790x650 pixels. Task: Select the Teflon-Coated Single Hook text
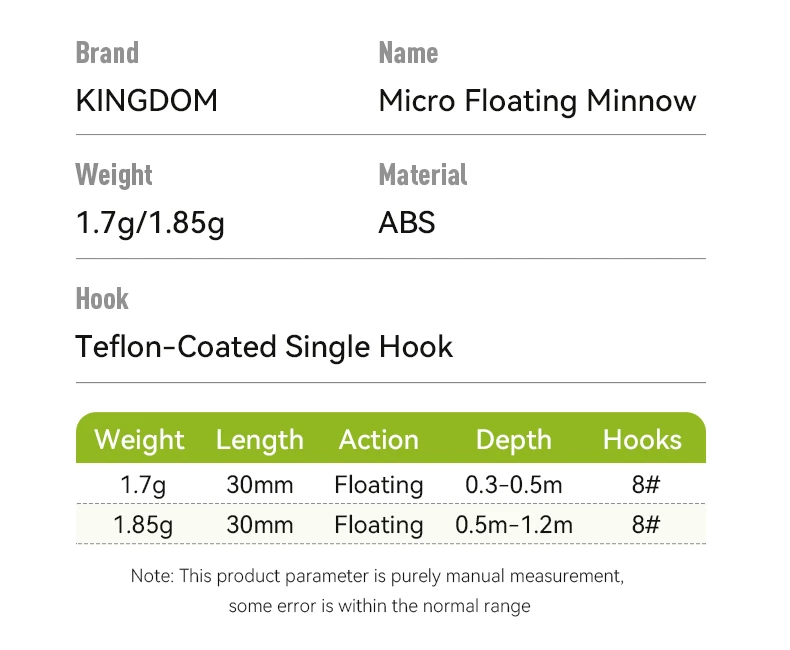264,347
